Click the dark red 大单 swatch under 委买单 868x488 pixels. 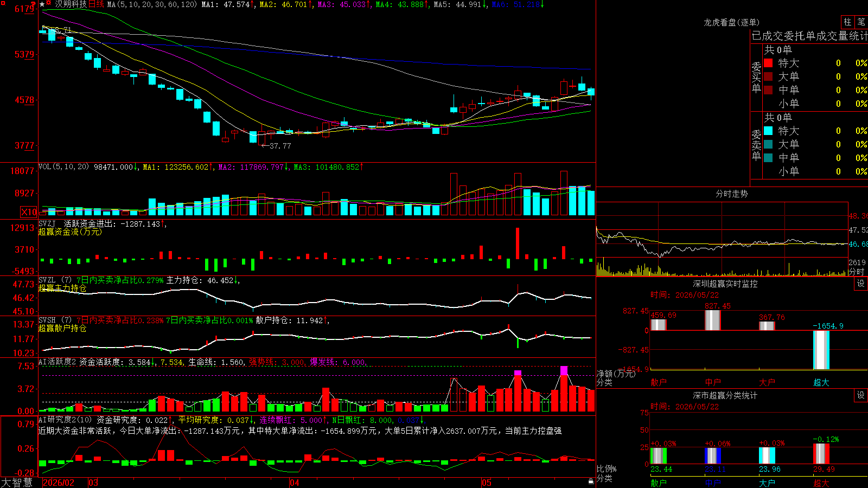[768, 76]
